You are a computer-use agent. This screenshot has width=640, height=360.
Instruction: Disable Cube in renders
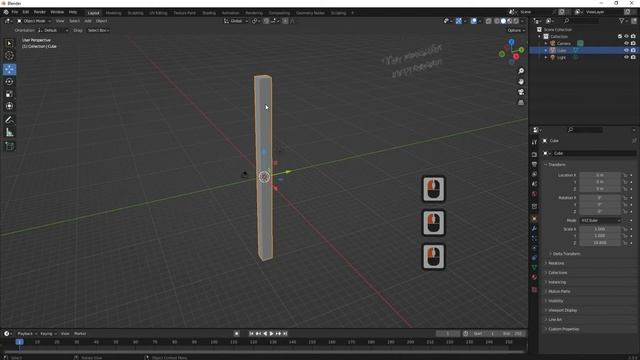(x=633, y=50)
